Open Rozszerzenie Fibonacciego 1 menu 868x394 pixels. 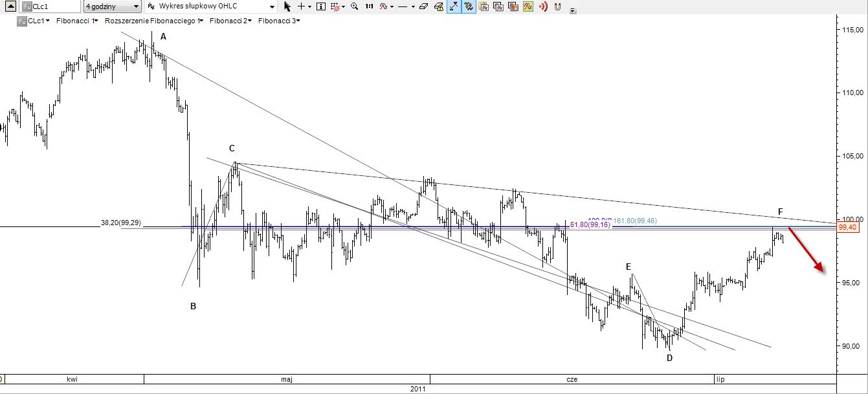(153, 21)
